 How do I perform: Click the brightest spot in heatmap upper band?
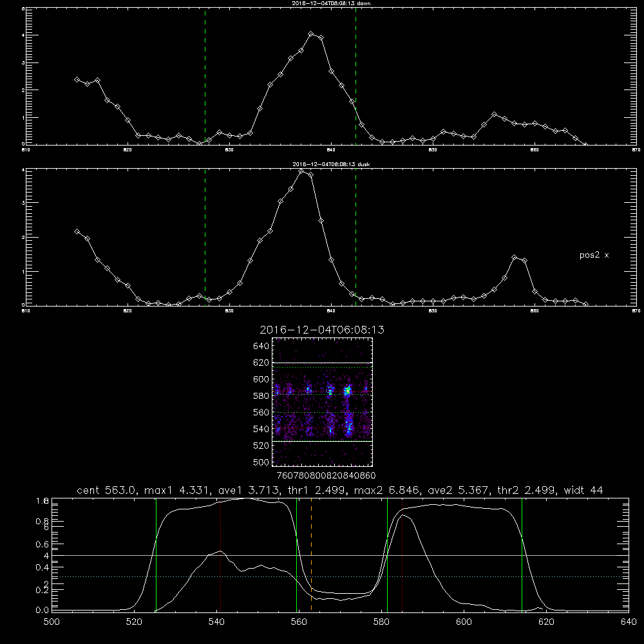[348, 391]
